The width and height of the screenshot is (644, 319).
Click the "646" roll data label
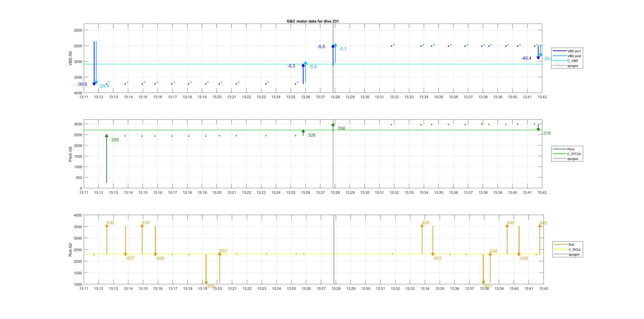494,251
